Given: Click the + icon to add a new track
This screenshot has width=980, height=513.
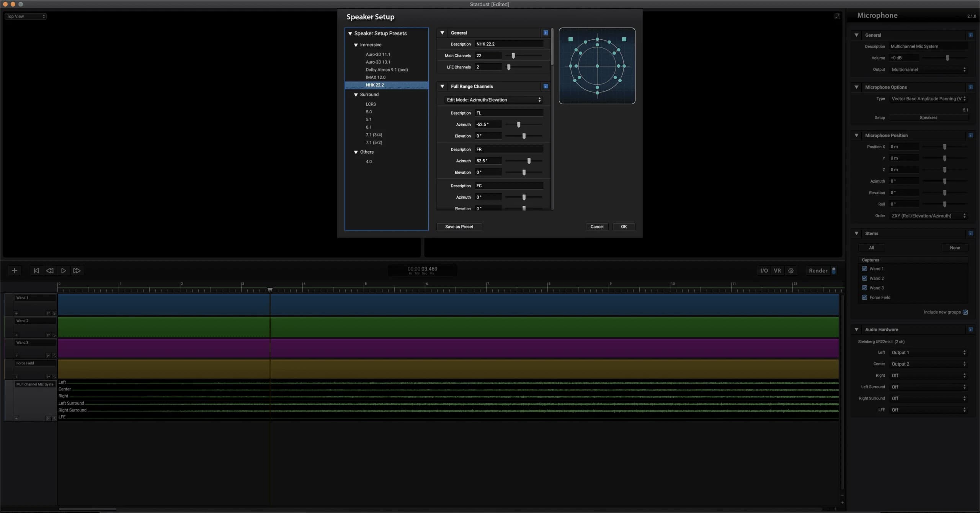Looking at the screenshot, I should tap(14, 270).
